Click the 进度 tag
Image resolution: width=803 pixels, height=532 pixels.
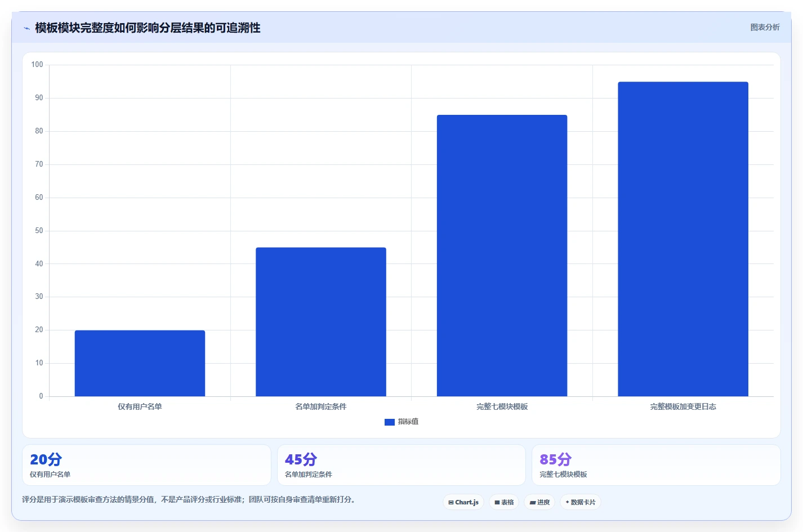coord(539,502)
